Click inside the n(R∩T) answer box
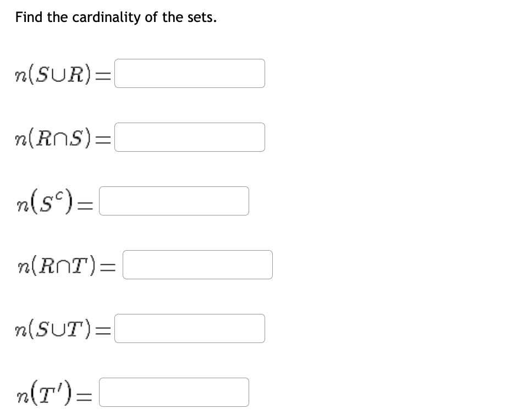Image resolution: width=506 pixels, height=420 pixels. click(197, 264)
